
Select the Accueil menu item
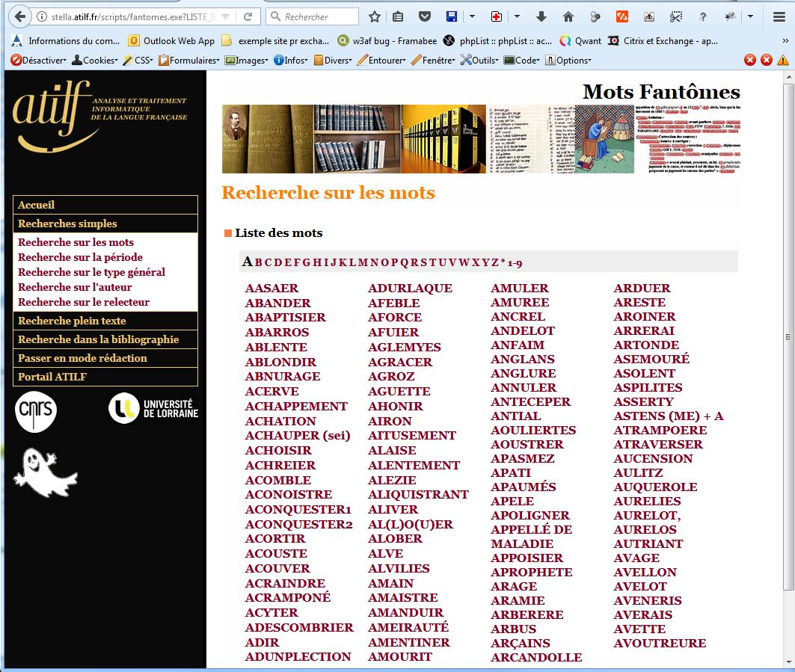105,205
